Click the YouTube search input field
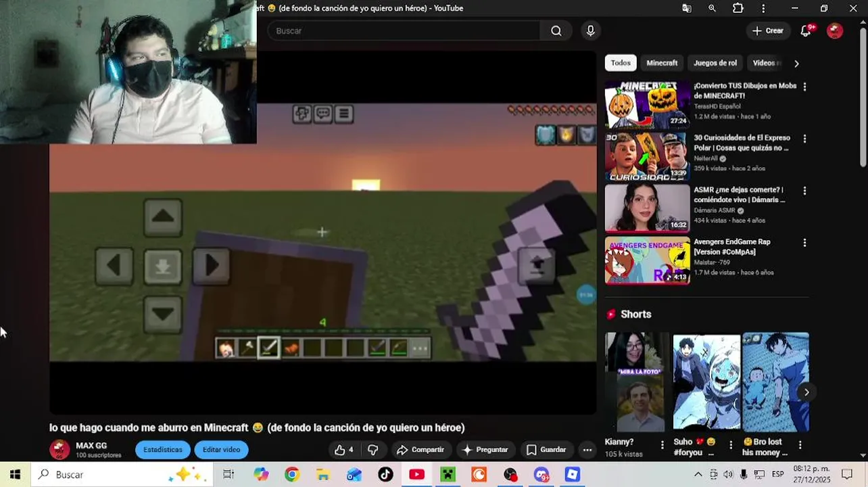The width and height of the screenshot is (868, 487). (404, 30)
